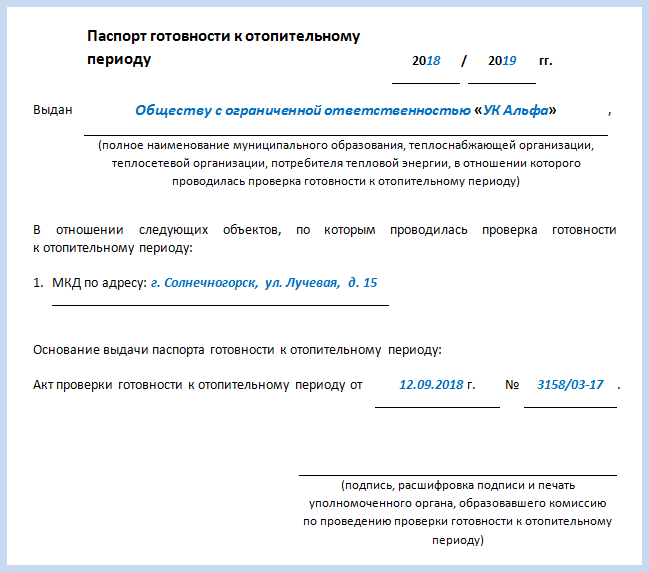Click the empty underline below the address
Image resolution: width=649 pixels, height=572 pixels.
pyautogui.click(x=220, y=303)
